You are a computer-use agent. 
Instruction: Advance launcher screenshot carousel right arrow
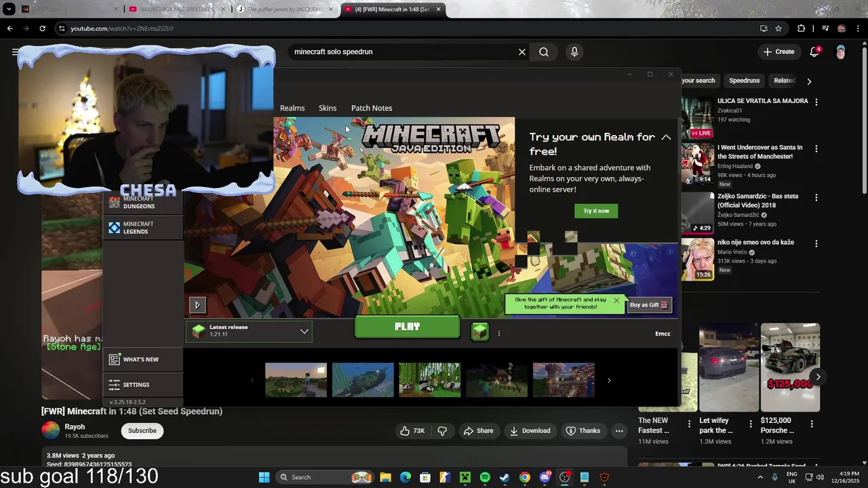(609, 380)
